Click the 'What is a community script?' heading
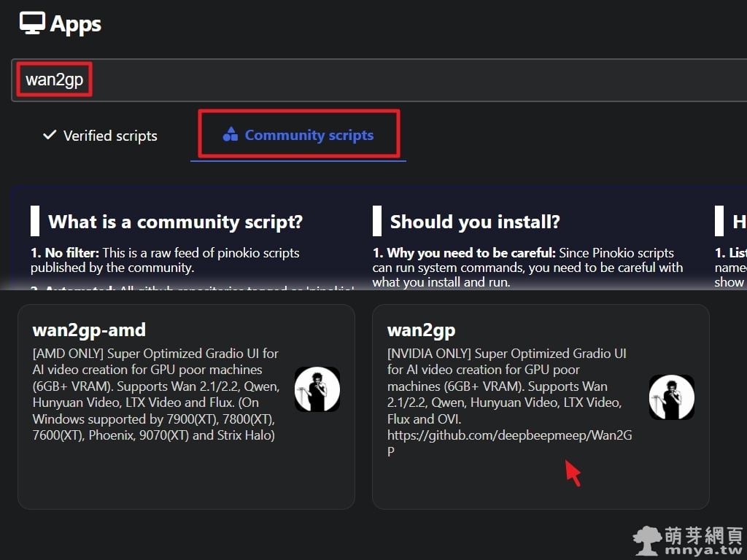Viewport: 747px width, 560px height. pyautogui.click(x=175, y=222)
